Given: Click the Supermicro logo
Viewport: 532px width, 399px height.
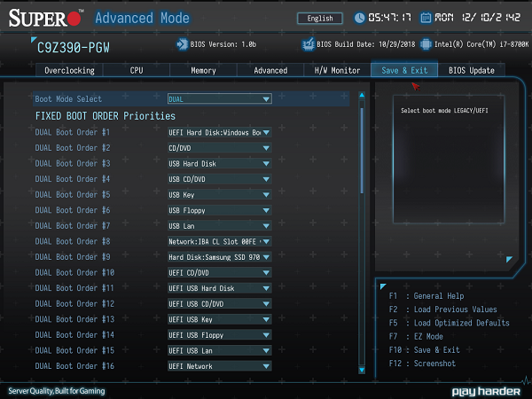Looking at the screenshot, I should tap(46, 18).
